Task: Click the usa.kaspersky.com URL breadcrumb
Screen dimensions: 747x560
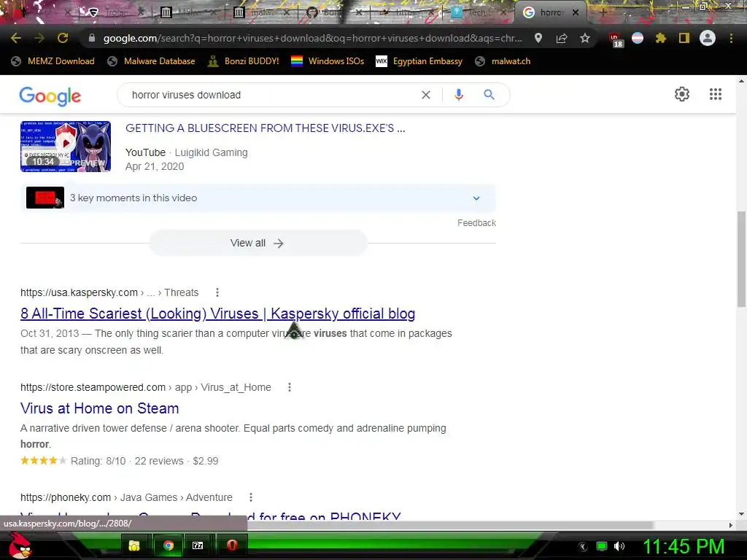Action: (x=109, y=292)
